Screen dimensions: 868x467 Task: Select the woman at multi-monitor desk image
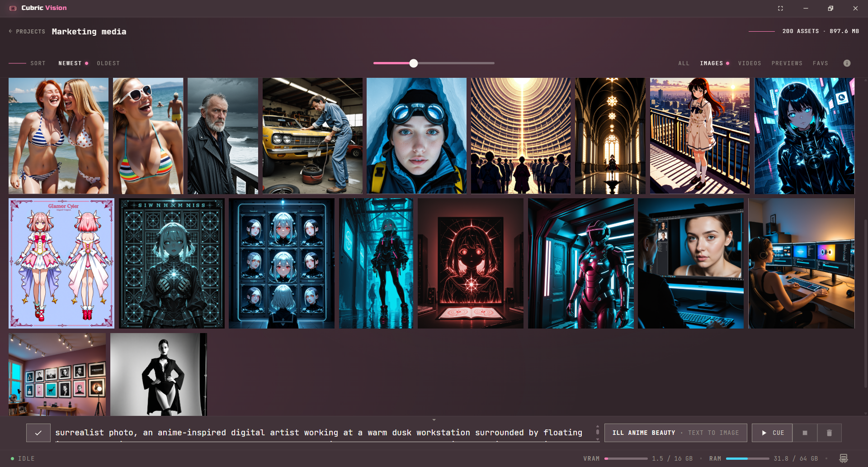point(802,263)
